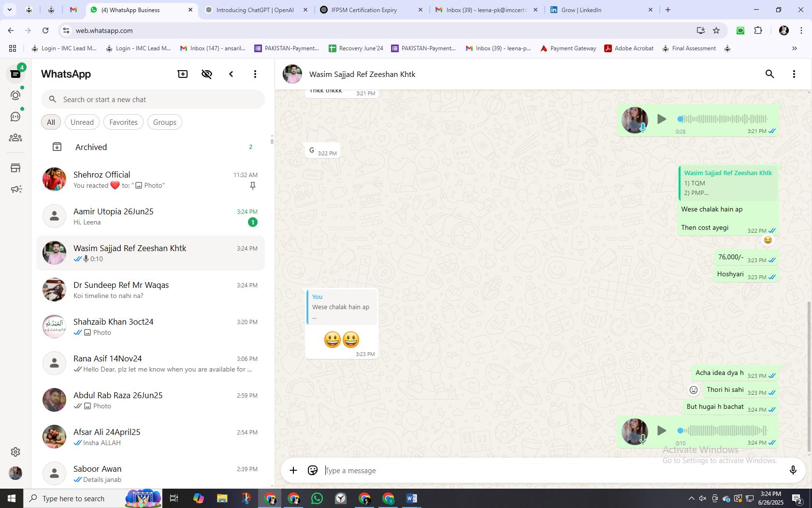Image resolution: width=812 pixels, height=508 pixels.
Task: Open Windows notification center icon
Action: tap(797, 498)
